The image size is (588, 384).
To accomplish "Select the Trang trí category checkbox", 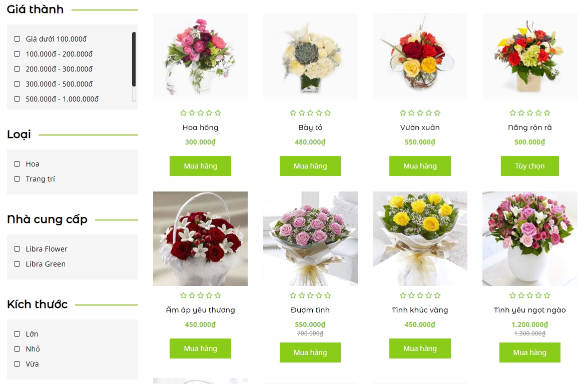I will (x=17, y=178).
